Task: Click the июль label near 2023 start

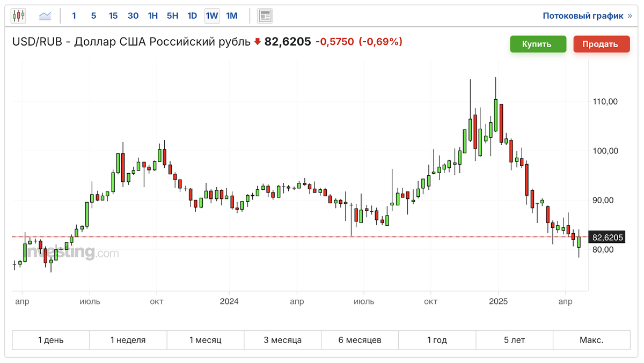Action: point(90,301)
